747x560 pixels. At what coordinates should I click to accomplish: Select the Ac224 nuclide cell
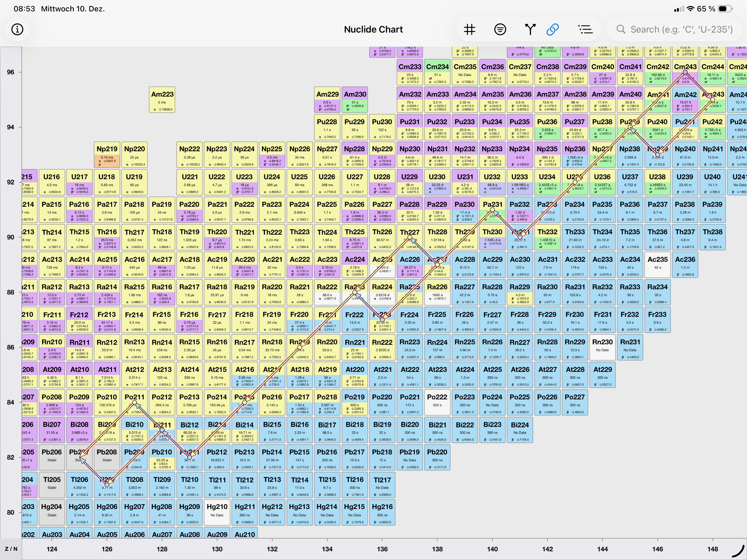355,265
